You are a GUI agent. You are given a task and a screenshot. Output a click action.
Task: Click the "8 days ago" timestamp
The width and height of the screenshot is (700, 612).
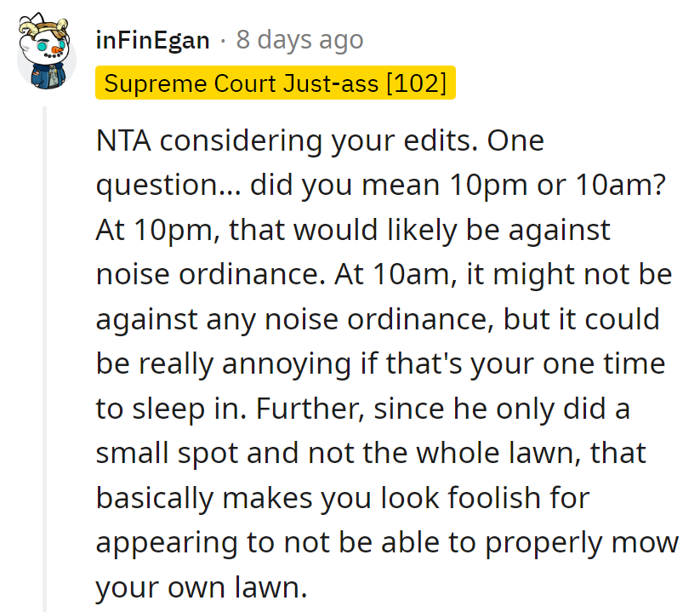[299, 40]
